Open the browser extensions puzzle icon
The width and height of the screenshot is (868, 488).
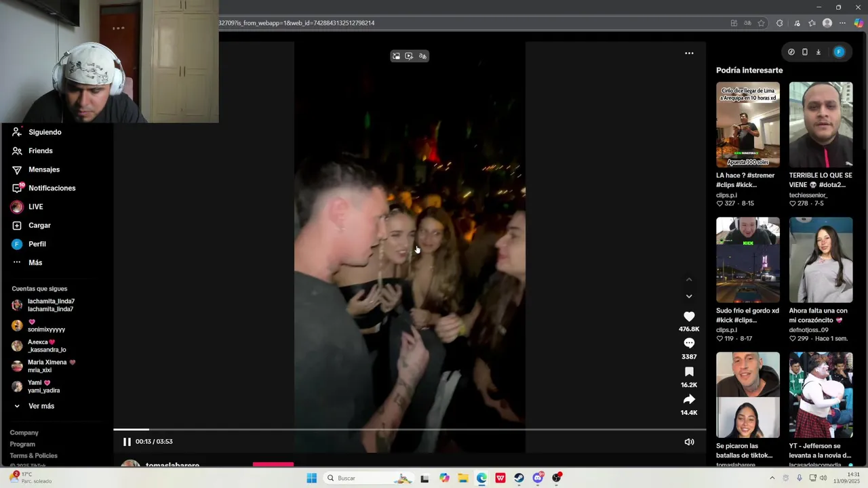click(780, 23)
